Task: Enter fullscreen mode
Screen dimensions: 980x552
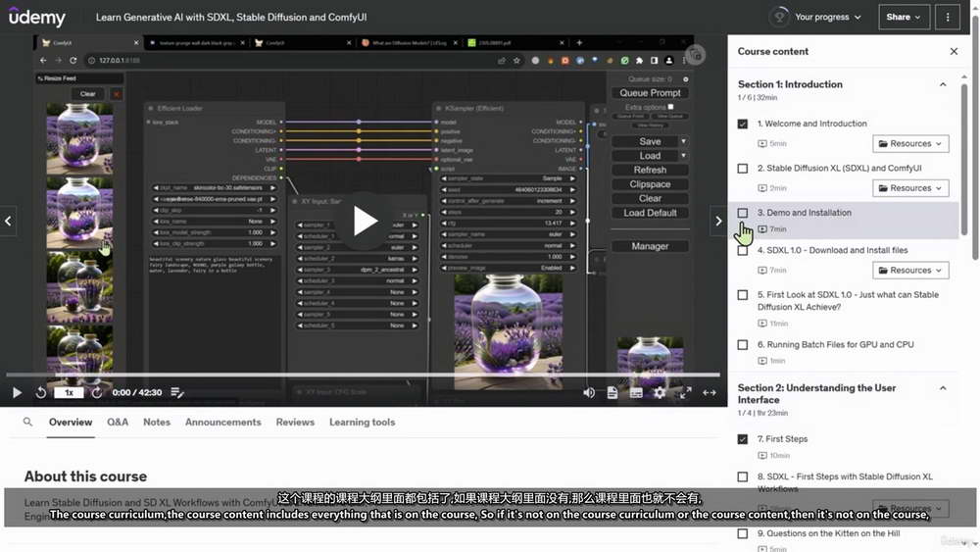Action: pyautogui.click(x=686, y=392)
